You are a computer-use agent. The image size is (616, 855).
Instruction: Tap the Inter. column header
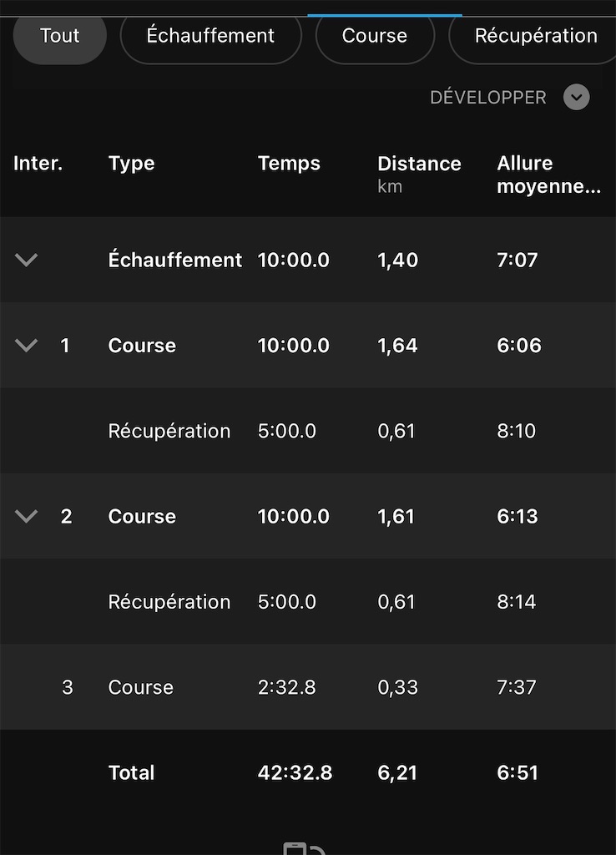pos(38,163)
